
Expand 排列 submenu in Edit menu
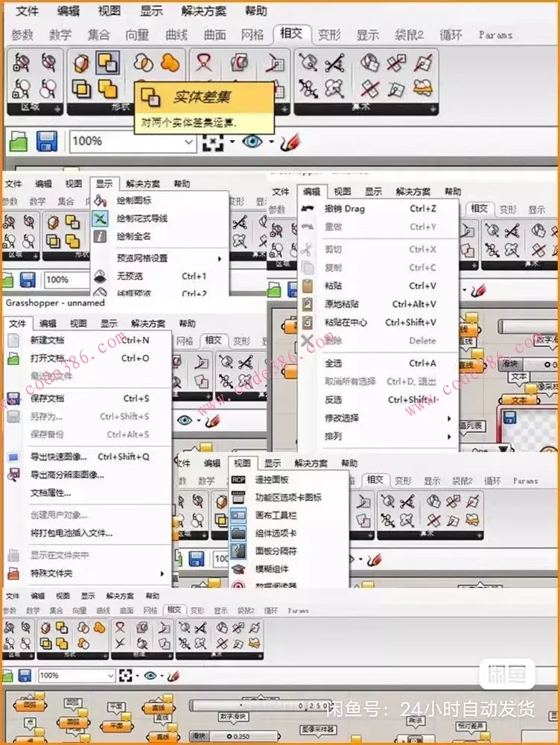point(449,437)
